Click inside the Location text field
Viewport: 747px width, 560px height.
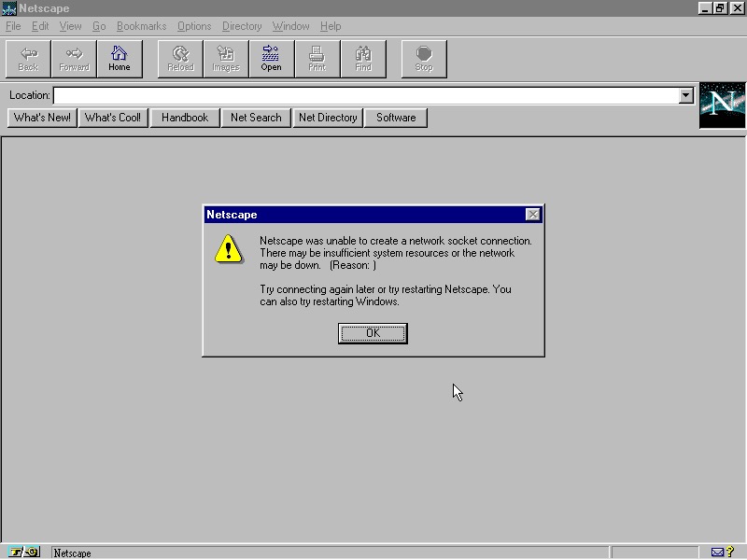[364, 95]
